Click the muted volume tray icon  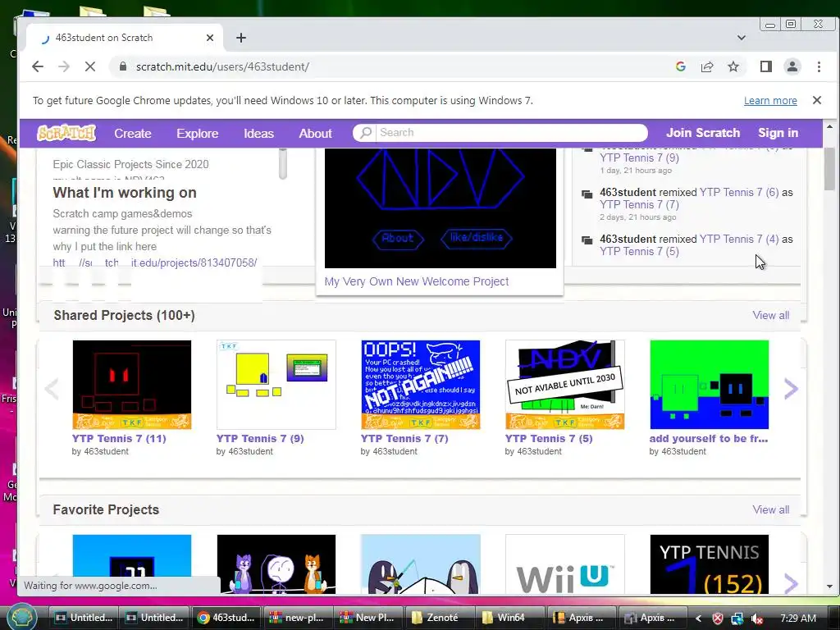(757, 619)
